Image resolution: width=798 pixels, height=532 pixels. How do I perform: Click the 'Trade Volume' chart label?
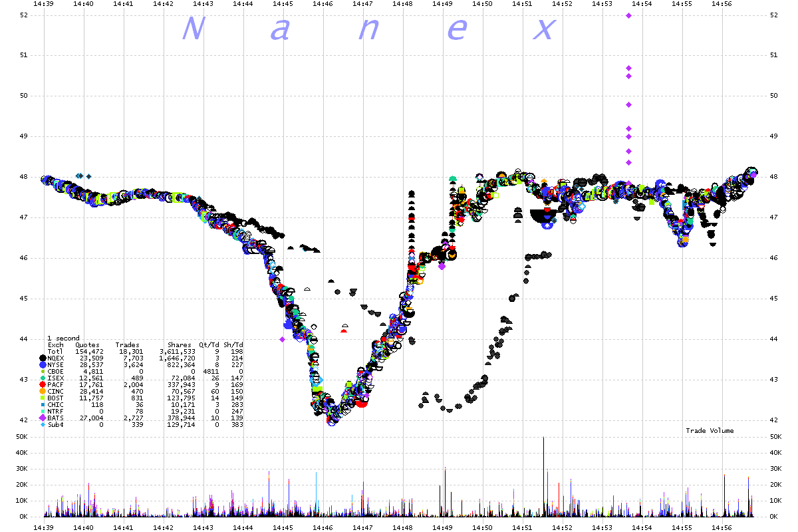pos(710,431)
